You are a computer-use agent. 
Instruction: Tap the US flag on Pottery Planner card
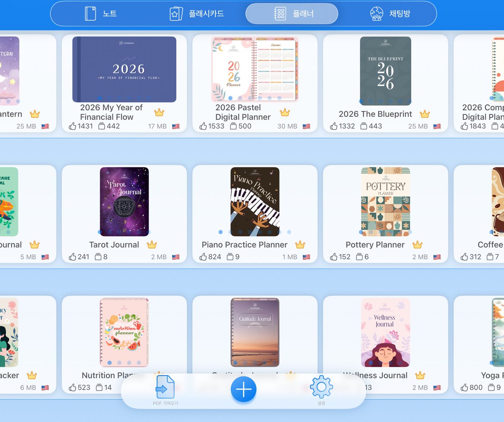coord(437,257)
